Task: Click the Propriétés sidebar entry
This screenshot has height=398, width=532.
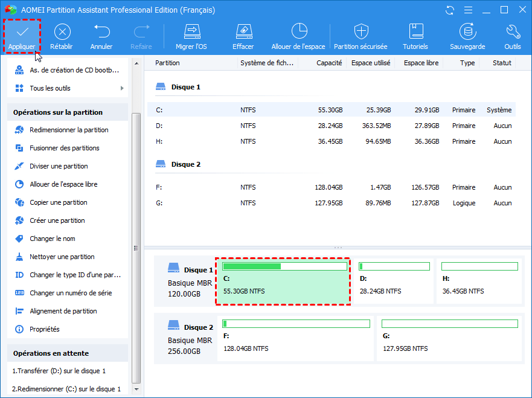Action: 45,329
